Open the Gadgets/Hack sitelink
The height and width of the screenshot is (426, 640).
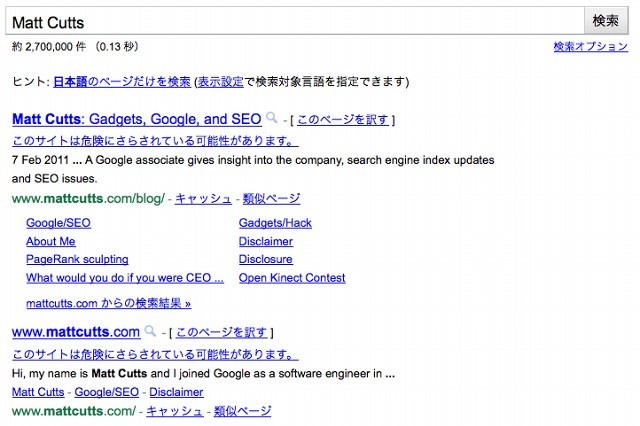(275, 223)
